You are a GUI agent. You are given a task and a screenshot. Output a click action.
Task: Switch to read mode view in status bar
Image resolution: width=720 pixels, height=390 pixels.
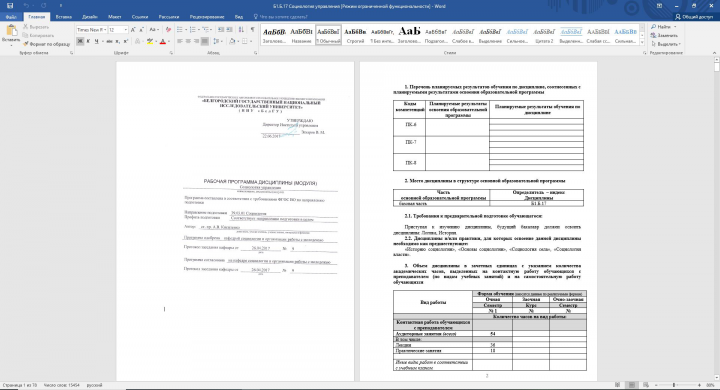click(x=618, y=385)
